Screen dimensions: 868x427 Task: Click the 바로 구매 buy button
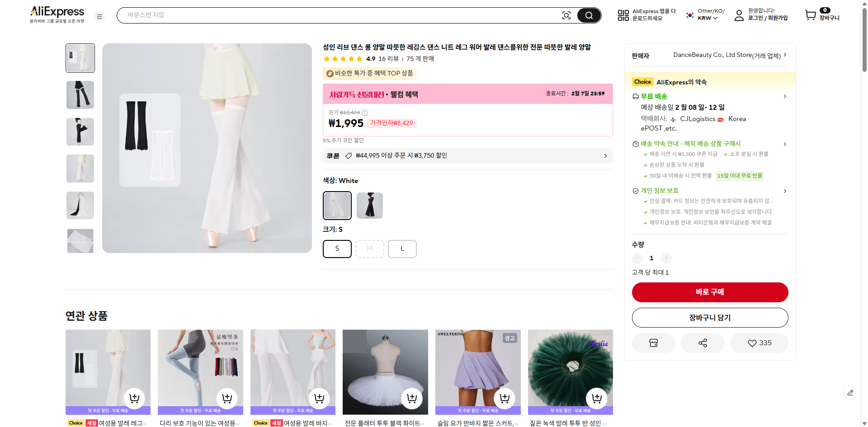[x=710, y=292]
